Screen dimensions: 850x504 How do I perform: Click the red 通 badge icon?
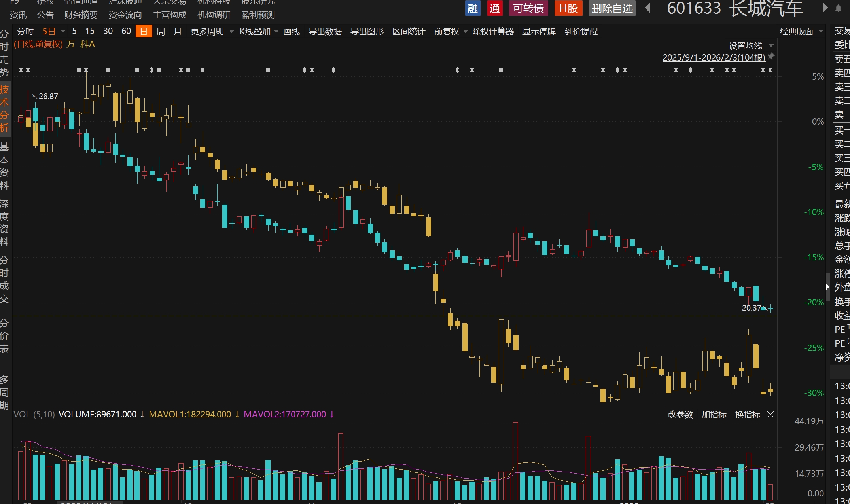click(494, 8)
